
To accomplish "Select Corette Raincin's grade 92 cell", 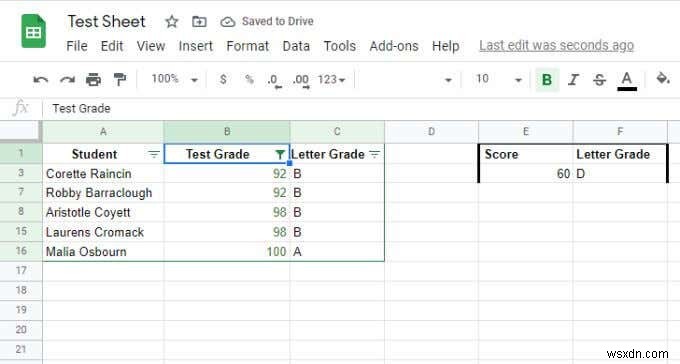I will (x=227, y=174).
